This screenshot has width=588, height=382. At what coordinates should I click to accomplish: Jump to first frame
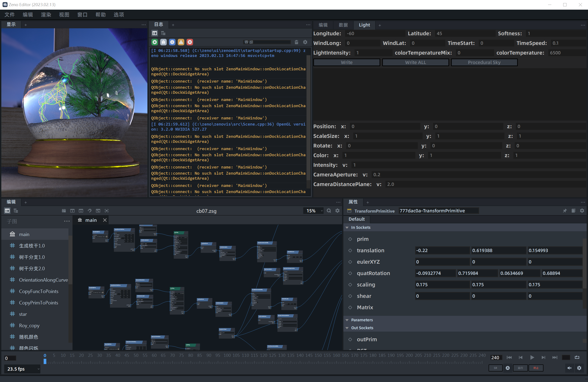point(509,357)
